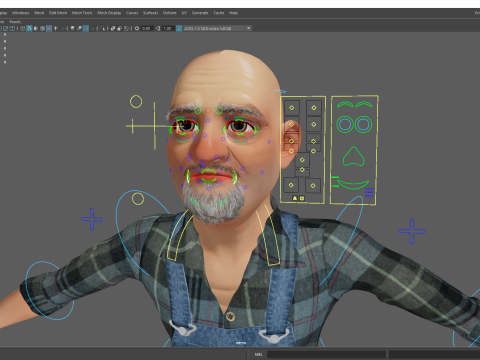Select the yellow circle control above the left shoulder
480x360 pixels.
pyautogui.click(x=138, y=199)
